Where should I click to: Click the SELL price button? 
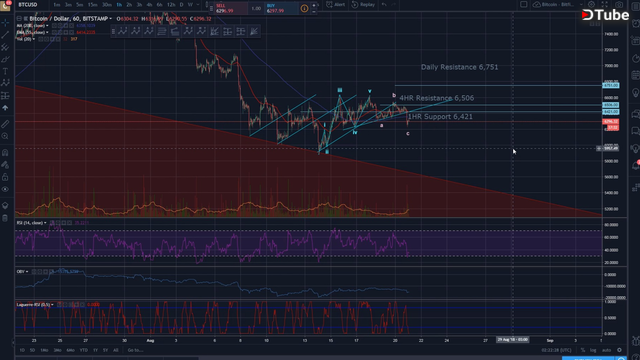(x=231, y=8)
